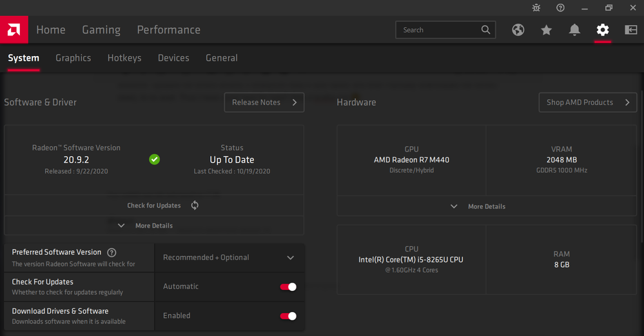
Task: Click Released : 9/22/2020 text
Action: [77, 172]
